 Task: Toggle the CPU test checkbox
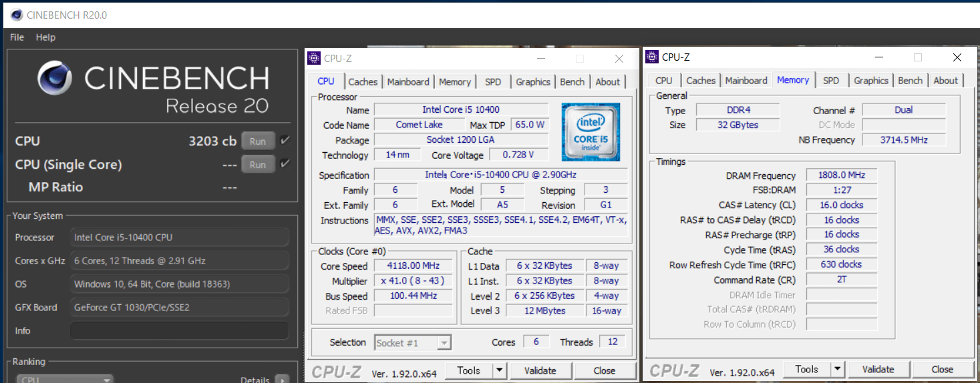point(285,141)
